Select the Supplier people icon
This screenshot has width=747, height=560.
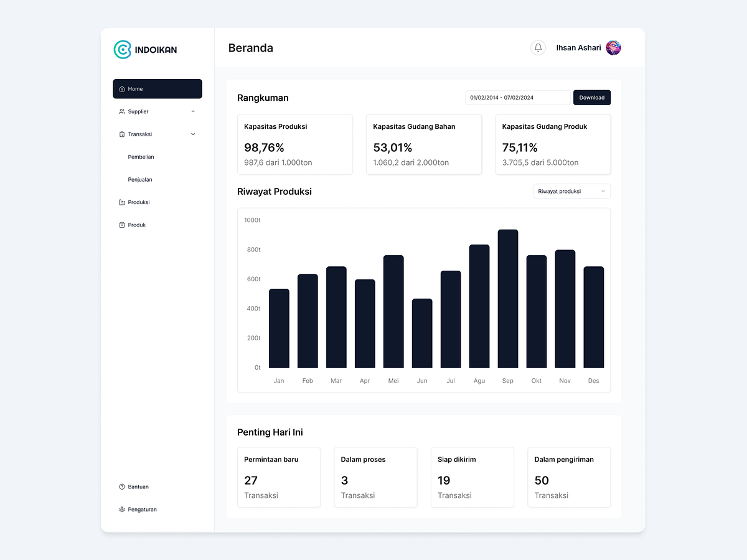point(122,111)
